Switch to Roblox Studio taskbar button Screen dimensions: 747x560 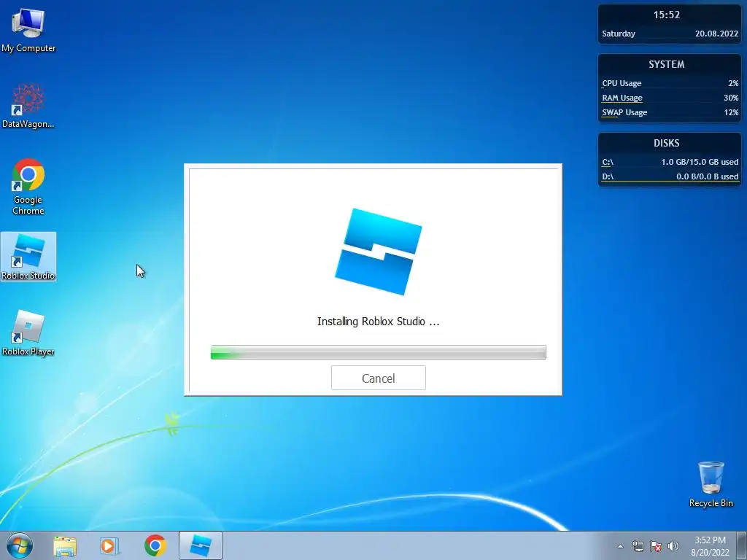click(x=201, y=545)
